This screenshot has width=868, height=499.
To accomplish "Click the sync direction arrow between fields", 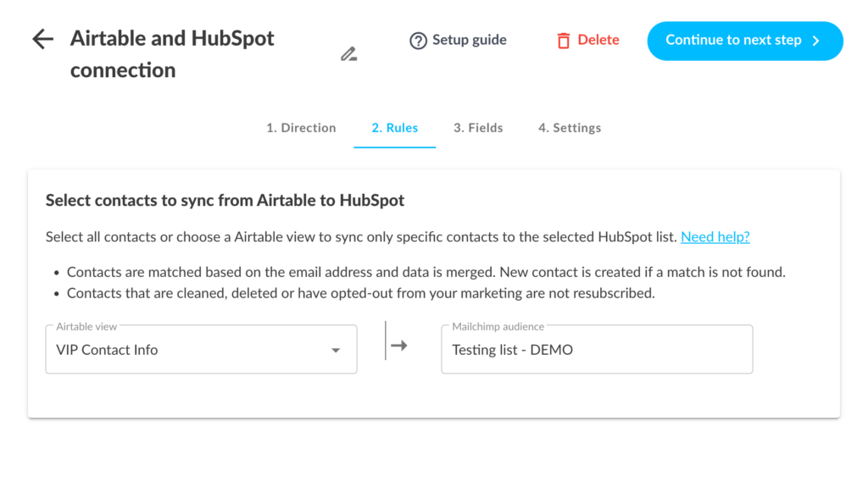I will pyautogui.click(x=397, y=346).
